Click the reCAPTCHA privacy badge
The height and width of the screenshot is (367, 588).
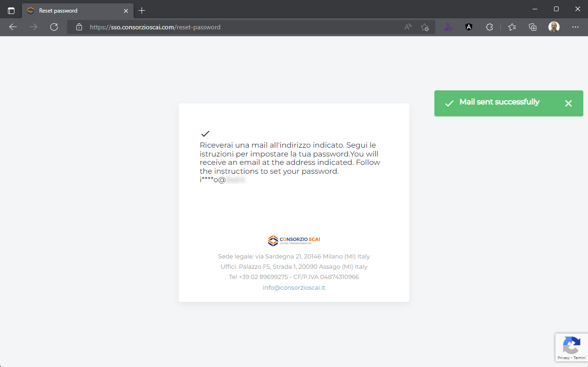pyautogui.click(x=571, y=347)
